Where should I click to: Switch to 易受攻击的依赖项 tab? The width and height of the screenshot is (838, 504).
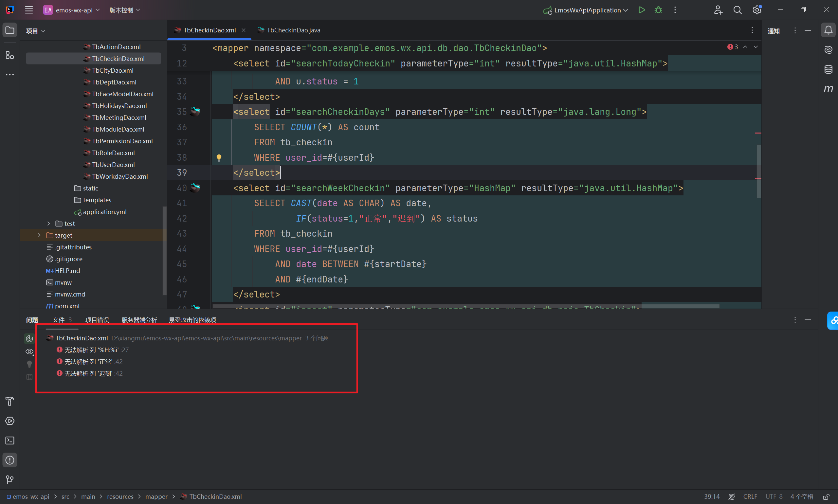tap(192, 320)
